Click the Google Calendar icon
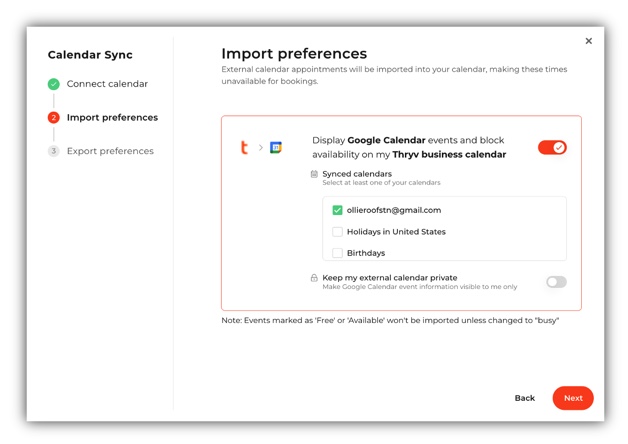The width and height of the screenshot is (628, 444). (276, 148)
